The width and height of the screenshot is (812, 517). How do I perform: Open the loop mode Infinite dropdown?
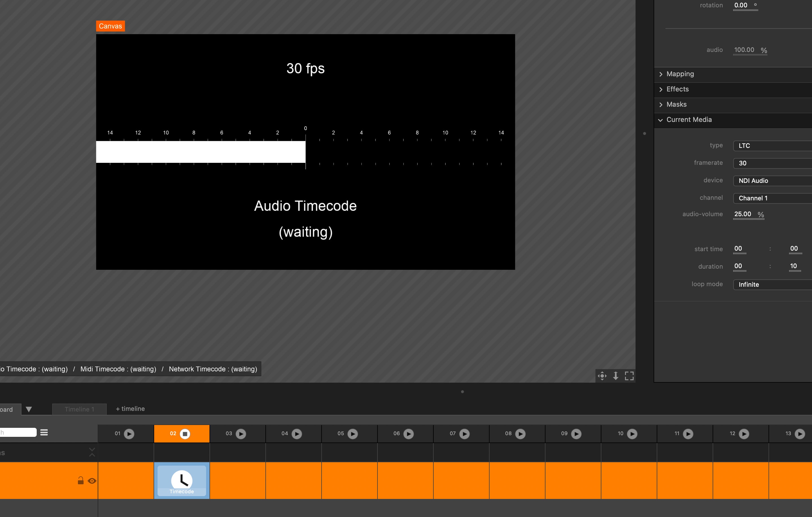tap(772, 284)
